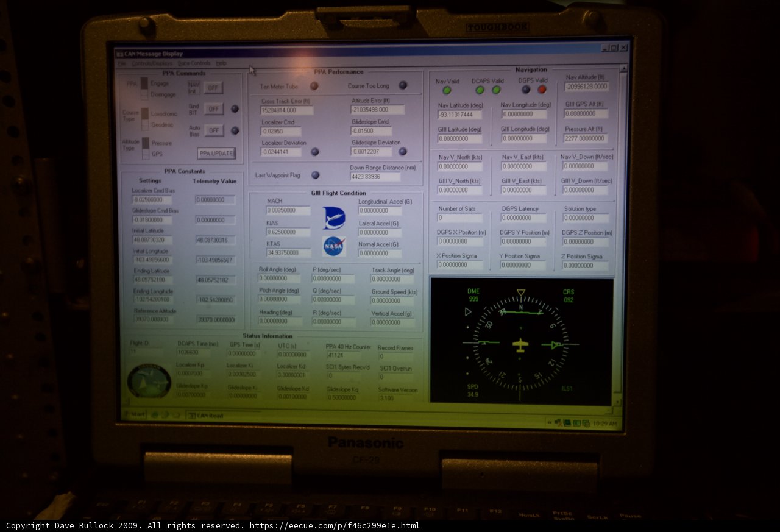Click the NASA logo in Flight Condition
The width and height of the screenshot is (780, 532).
(x=334, y=246)
